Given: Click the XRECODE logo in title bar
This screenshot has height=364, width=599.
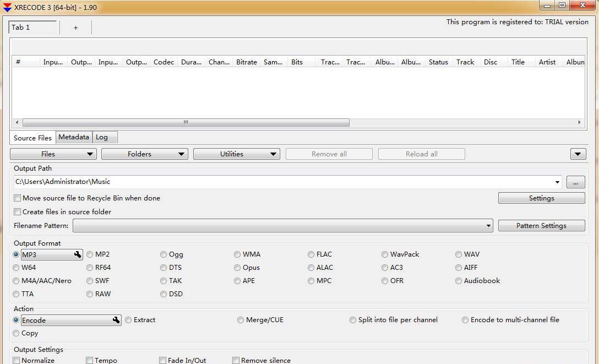Looking at the screenshot, I should pyautogui.click(x=7, y=7).
